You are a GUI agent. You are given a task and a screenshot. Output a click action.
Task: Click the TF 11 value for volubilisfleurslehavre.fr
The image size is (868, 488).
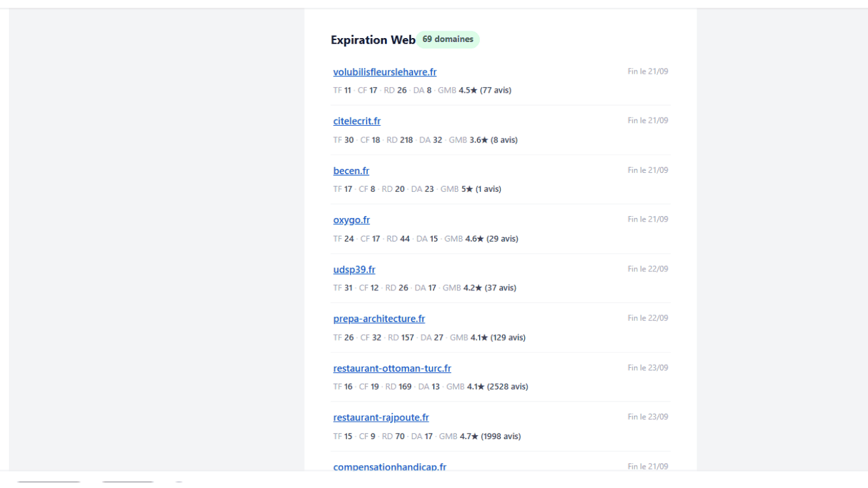[342, 90]
